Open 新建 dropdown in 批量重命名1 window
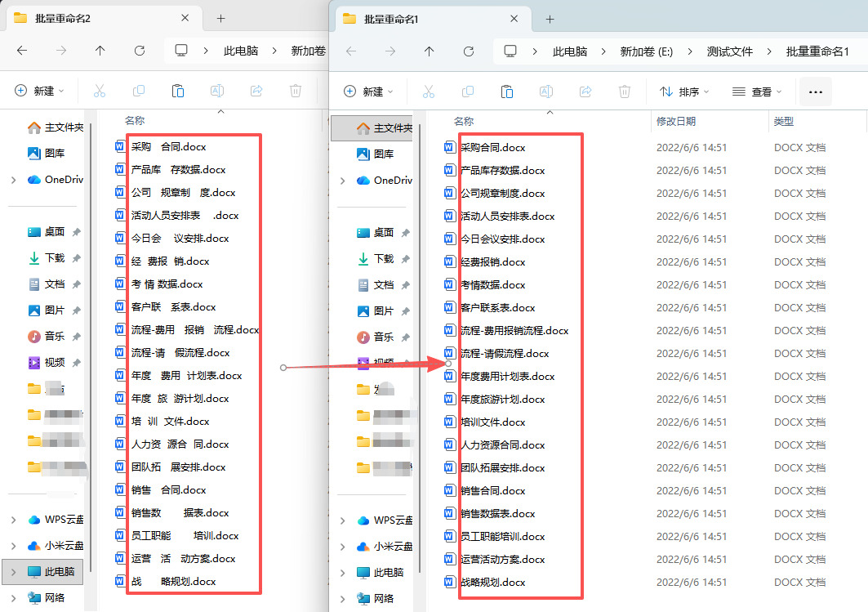The height and width of the screenshot is (612, 868). tap(368, 92)
